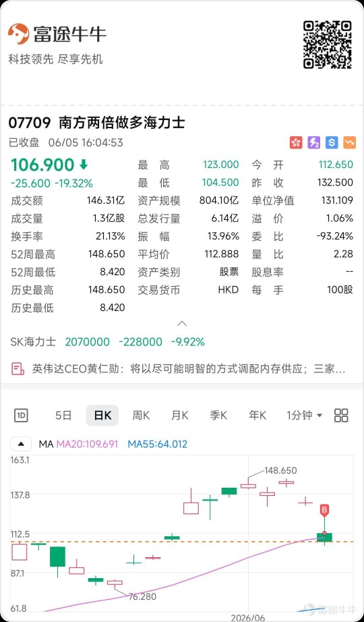Click the MA55:64.012 indicator label
364x622 pixels.
pyautogui.click(x=158, y=444)
